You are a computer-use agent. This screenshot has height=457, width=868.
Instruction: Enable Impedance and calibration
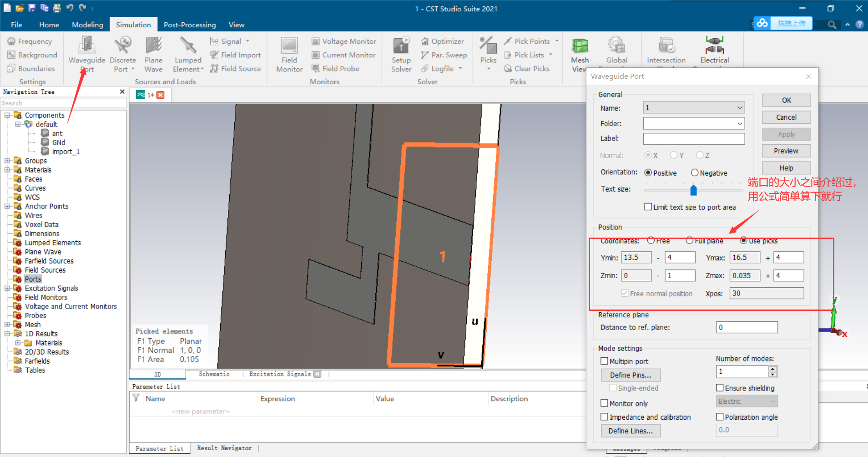[x=604, y=417]
